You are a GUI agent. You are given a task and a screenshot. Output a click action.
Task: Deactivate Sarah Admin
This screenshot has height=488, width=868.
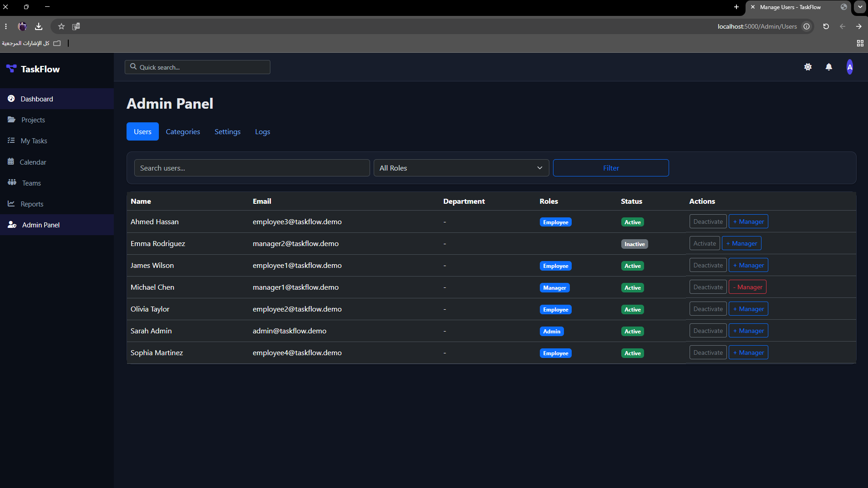[708, 331]
